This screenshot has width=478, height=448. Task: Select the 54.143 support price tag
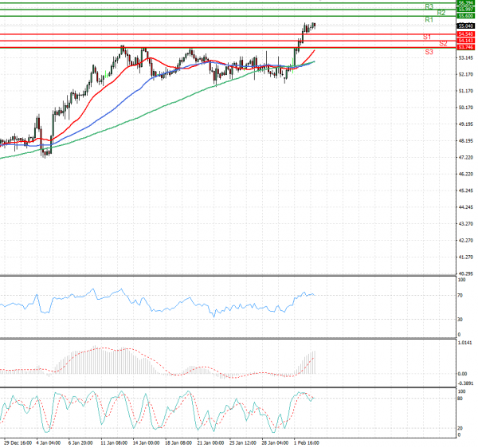[465, 41]
